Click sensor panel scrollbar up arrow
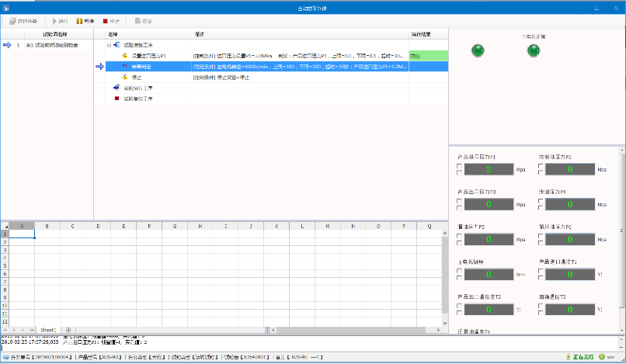This screenshot has height=364, width=626. tap(621, 150)
